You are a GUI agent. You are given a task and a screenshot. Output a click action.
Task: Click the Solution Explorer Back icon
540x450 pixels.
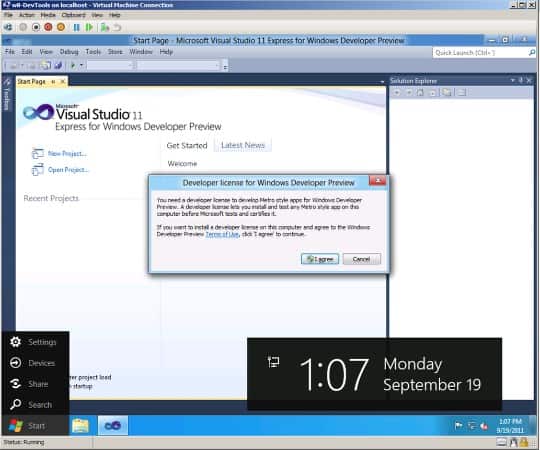pyautogui.click(x=397, y=92)
